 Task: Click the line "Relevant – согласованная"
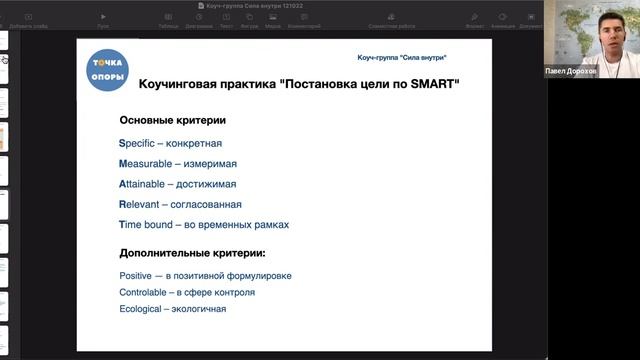click(x=180, y=204)
